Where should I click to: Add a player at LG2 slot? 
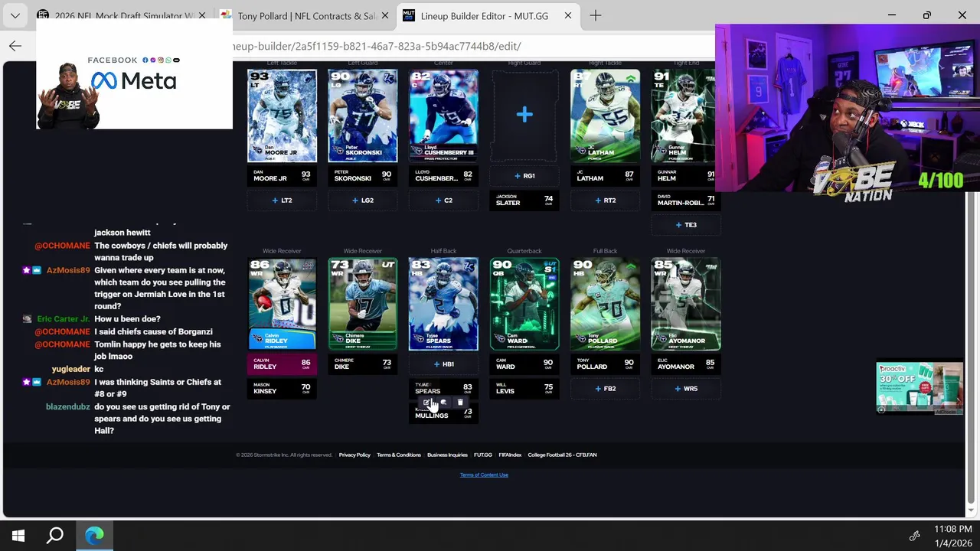[363, 201]
